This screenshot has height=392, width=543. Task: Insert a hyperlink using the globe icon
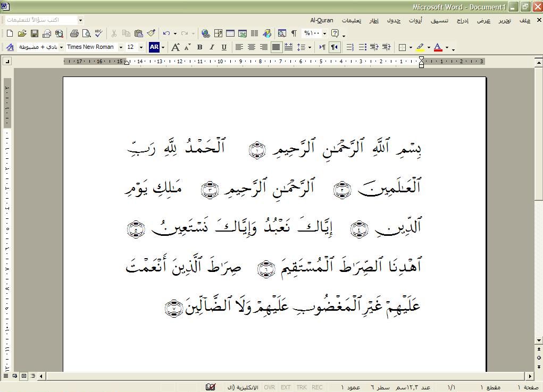206,33
